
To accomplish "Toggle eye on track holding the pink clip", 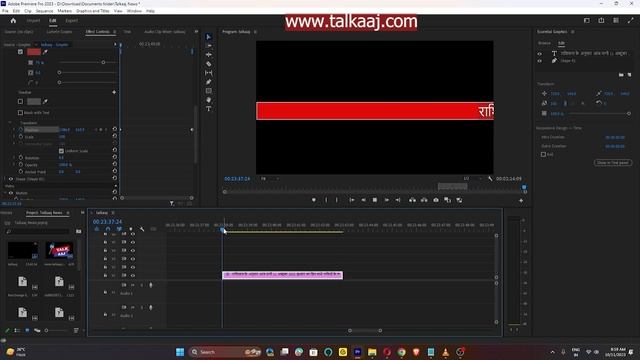I will [133, 275].
